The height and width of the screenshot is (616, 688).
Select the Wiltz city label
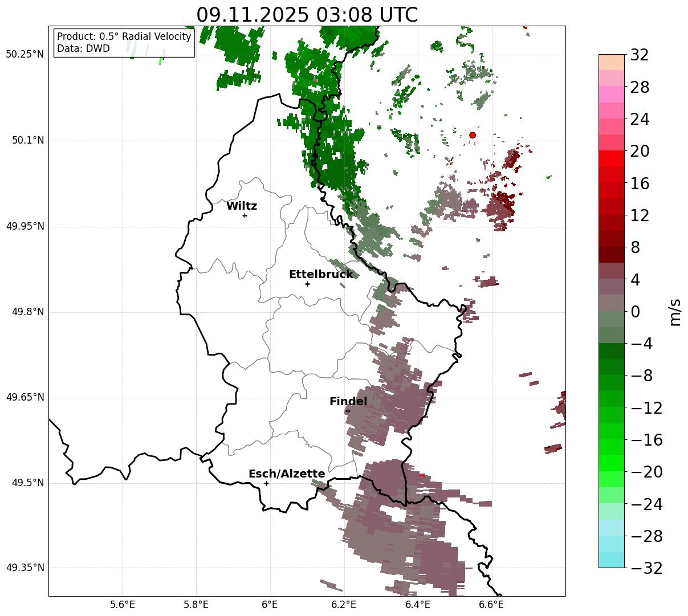pyautogui.click(x=242, y=206)
